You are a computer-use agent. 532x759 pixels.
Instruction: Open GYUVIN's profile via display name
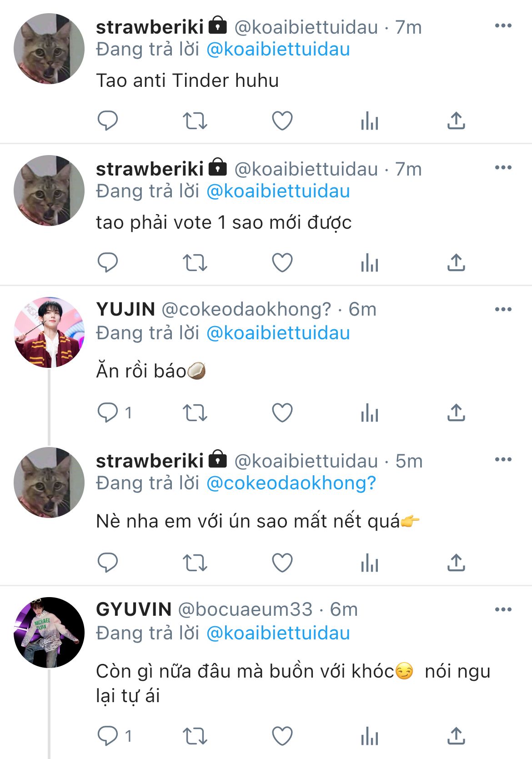[134, 610]
